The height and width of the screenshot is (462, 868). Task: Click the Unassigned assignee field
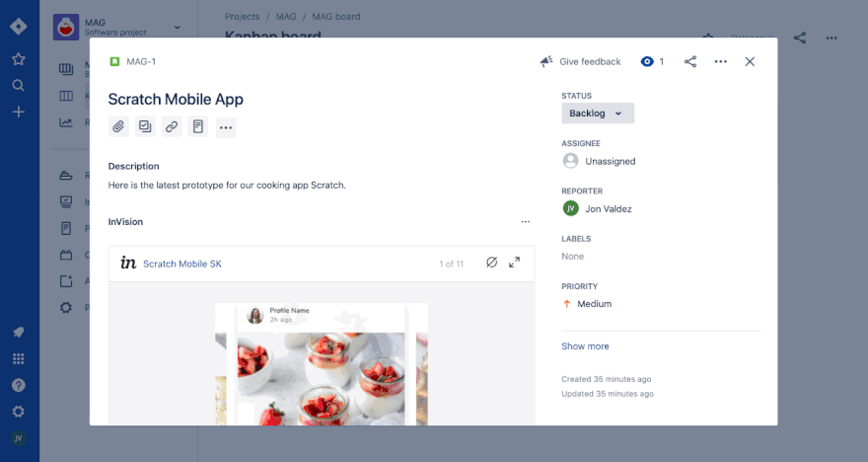click(599, 161)
